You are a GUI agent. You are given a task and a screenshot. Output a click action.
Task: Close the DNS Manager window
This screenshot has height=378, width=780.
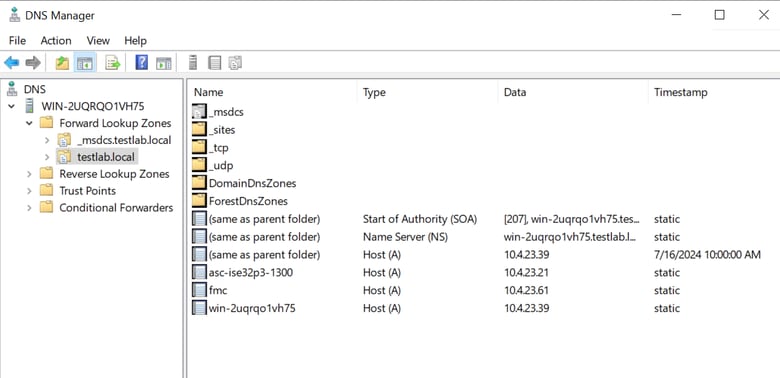tap(764, 15)
